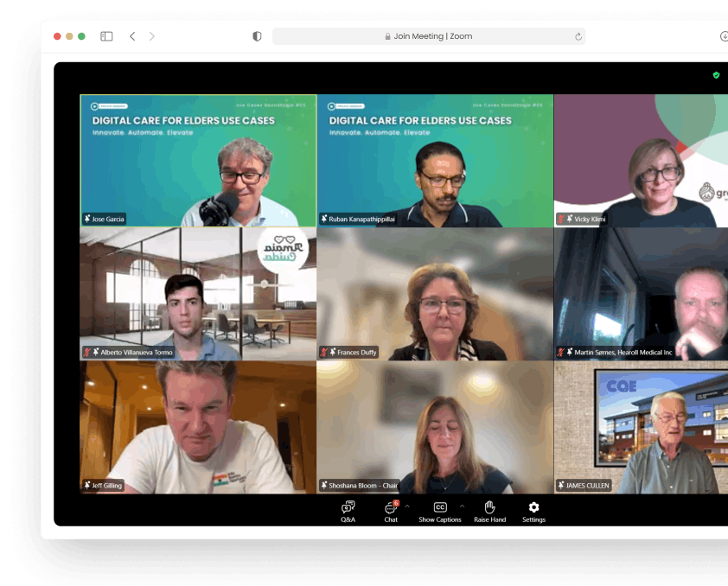Expand the Chat options chevron

[x=407, y=506]
